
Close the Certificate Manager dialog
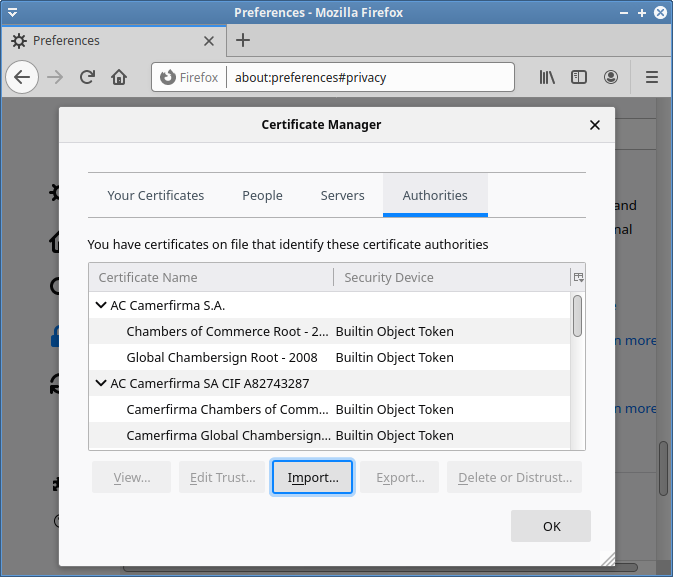click(x=594, y=125)
